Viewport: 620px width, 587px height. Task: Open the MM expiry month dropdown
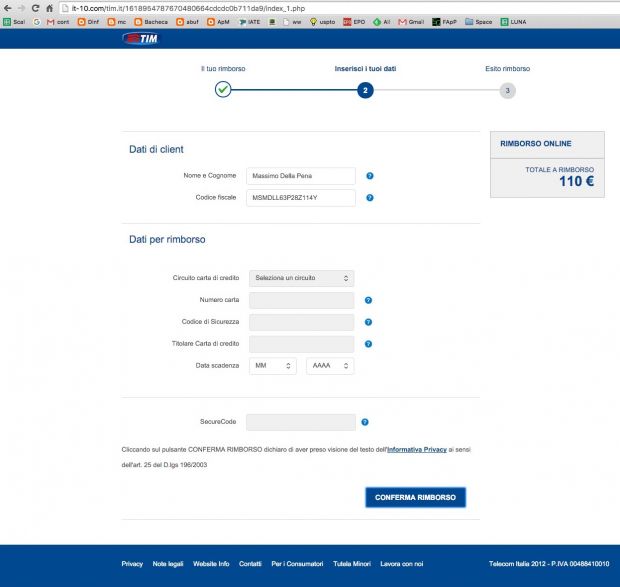click(x=273, y=366)
